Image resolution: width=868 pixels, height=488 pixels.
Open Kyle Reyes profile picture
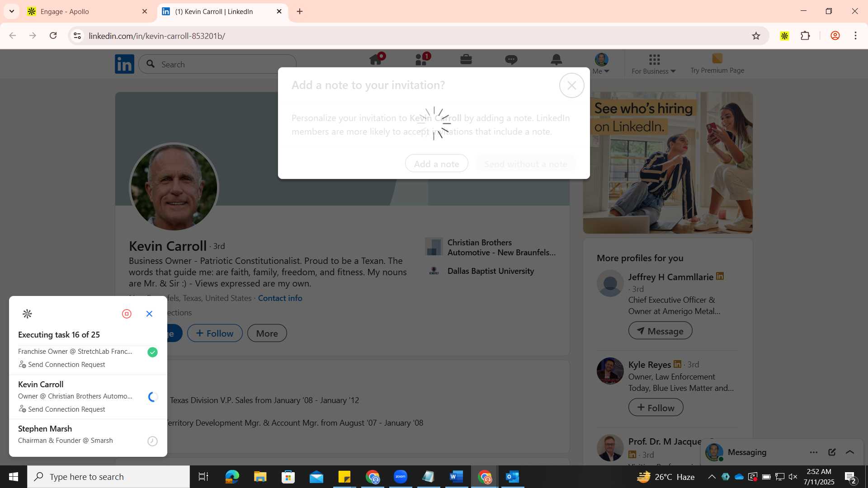point(610,371)
